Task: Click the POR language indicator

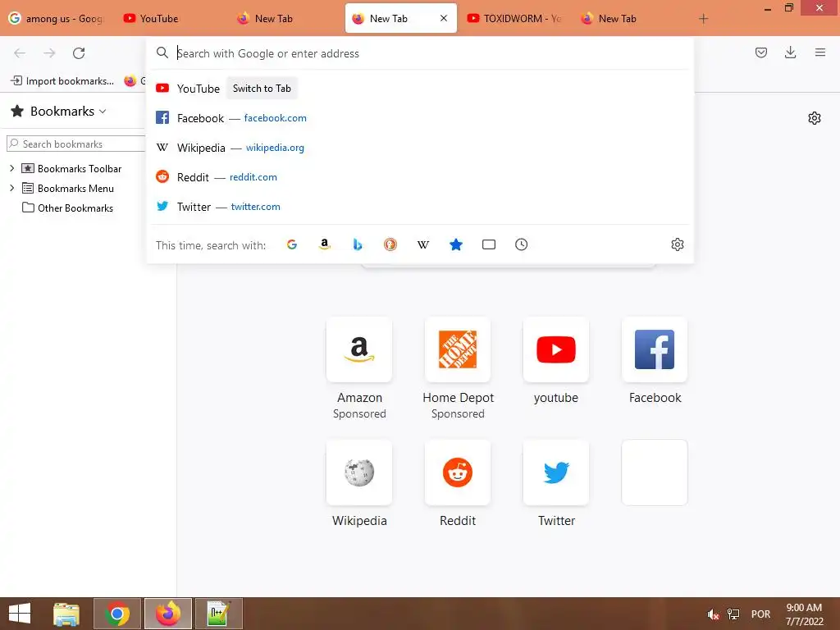Action: pos(760,614)
